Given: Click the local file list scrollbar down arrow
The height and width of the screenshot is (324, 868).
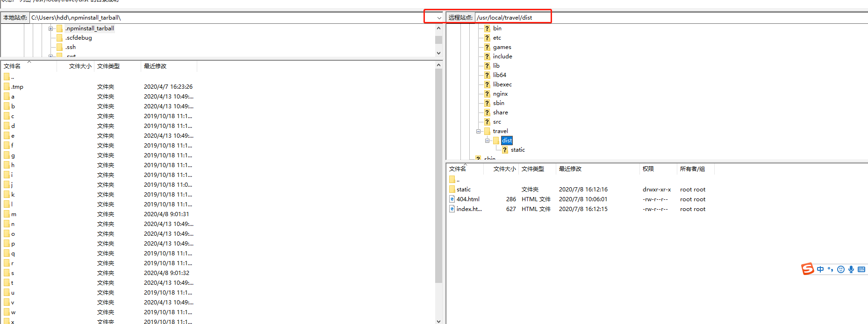Looking at the screenshot, I should 438,321.
